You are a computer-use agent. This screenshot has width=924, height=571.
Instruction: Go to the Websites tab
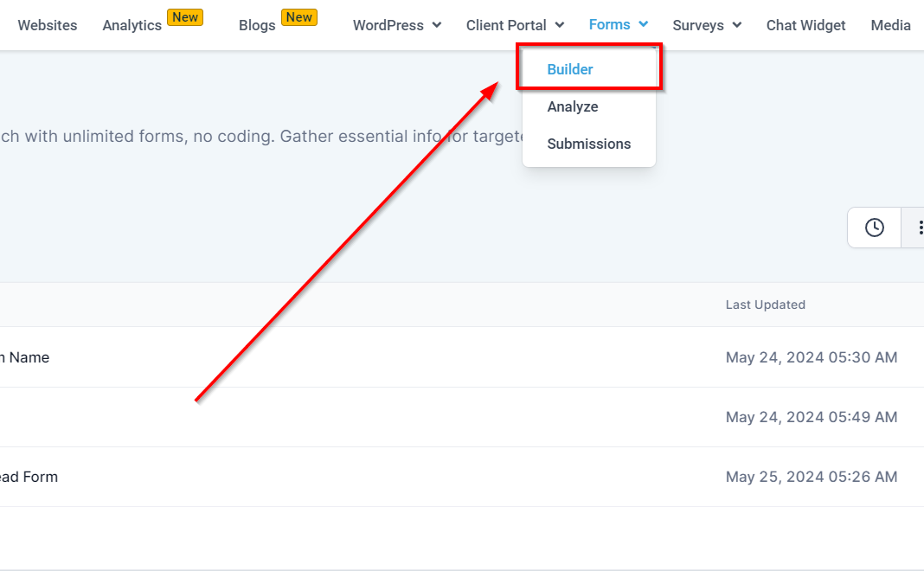point(48,25)
